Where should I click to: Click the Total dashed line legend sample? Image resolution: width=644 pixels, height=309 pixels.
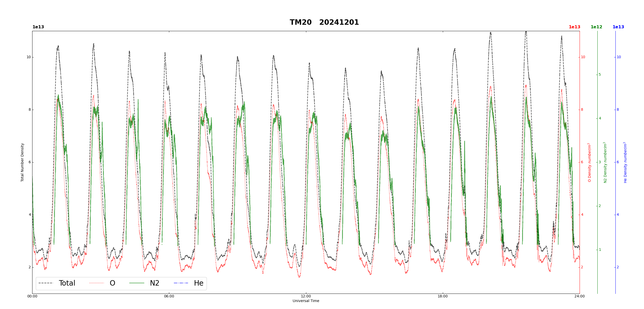point(46,283)
